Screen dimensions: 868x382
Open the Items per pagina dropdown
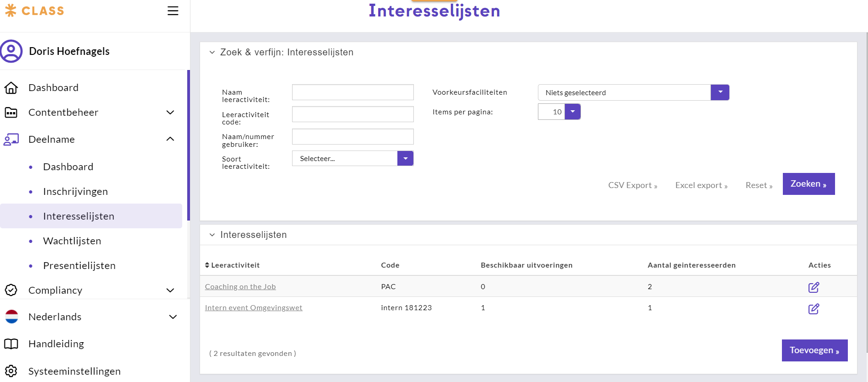coord(572,112)
